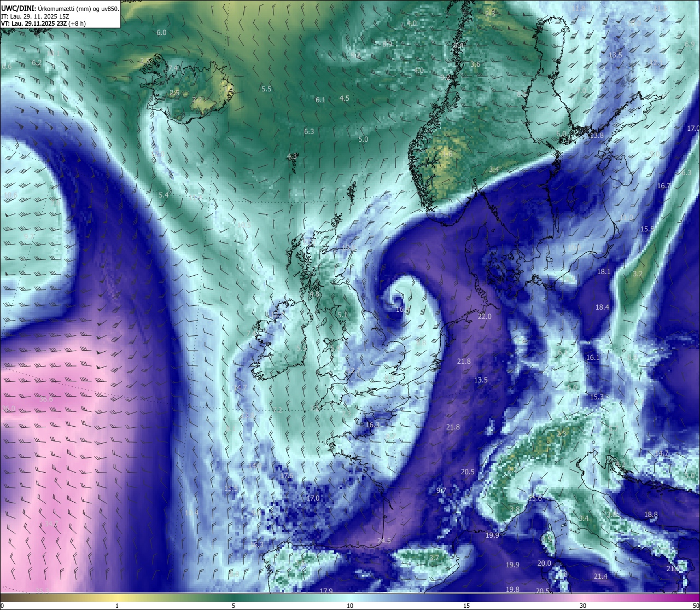
Task: Click the color scale tick label '50'
Action: (x=696, y=606)
